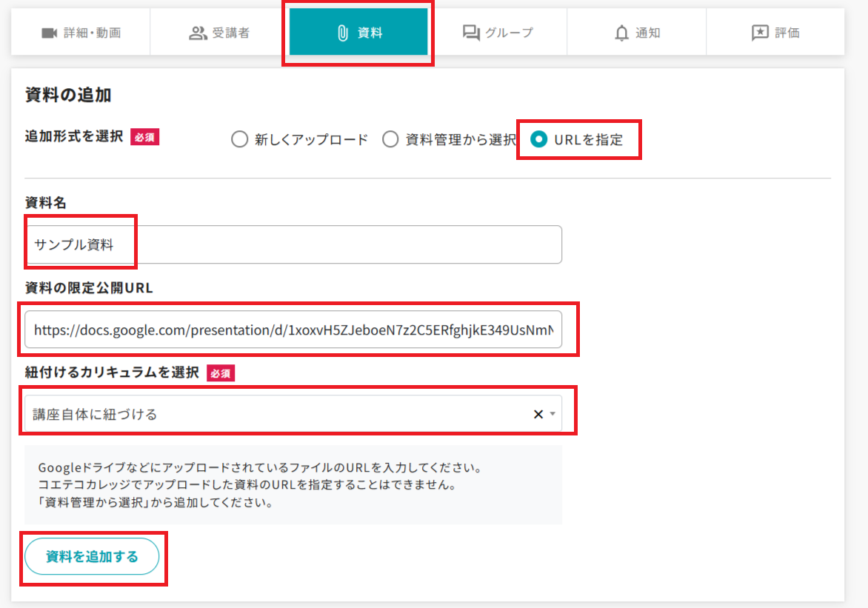The height and width of the screenshot is (608, 868).
Task: Expand the curriculum dropdown using the arrow
Action: click(x=552, y=414)
